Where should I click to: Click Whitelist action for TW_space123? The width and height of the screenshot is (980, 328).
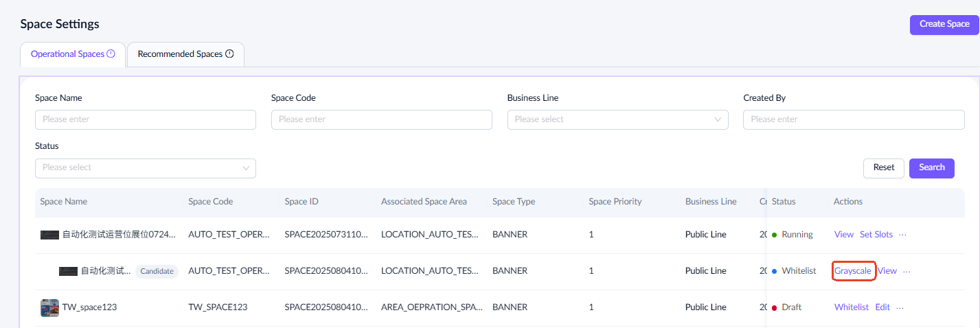click(x=851, y=307)
